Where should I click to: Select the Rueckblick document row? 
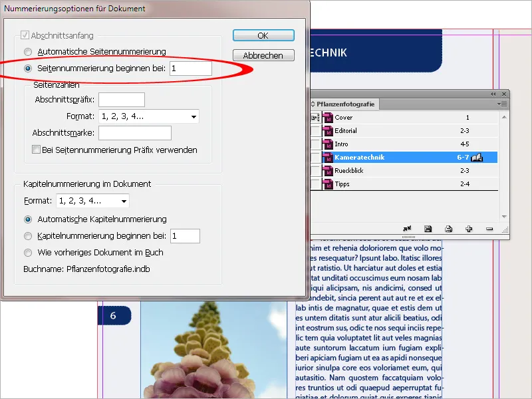(x=404, y=171)
